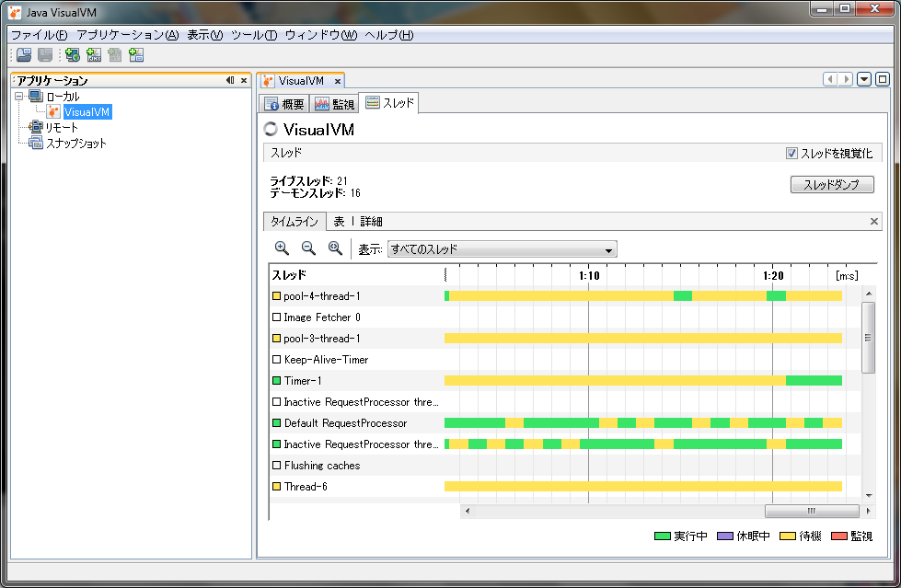This screenshot has height=588, width=901.
Task: Click the vertical scrollbar up arrow
Action: [x=869, y=294]
